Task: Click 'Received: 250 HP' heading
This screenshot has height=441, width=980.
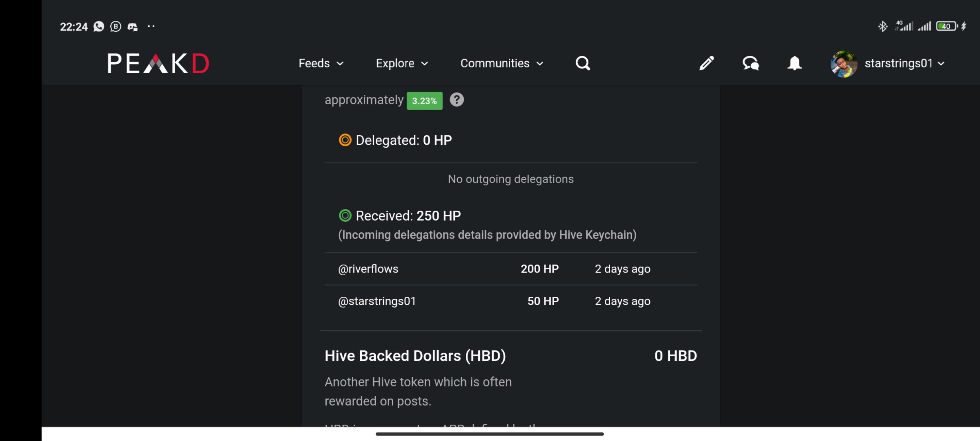Action: click(x=408, y=215)
